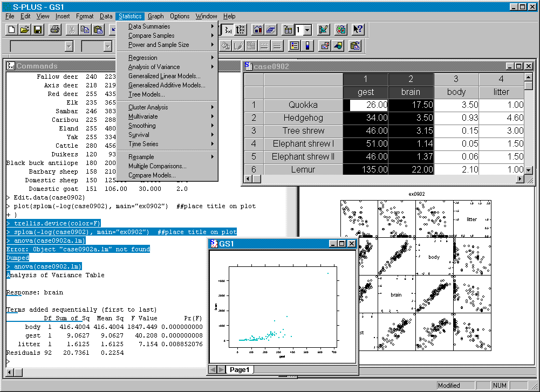Expand the Power and Sample Size submenu
Image resolution: width=540 pixels, height=392 pixels.
coord(167,45)
